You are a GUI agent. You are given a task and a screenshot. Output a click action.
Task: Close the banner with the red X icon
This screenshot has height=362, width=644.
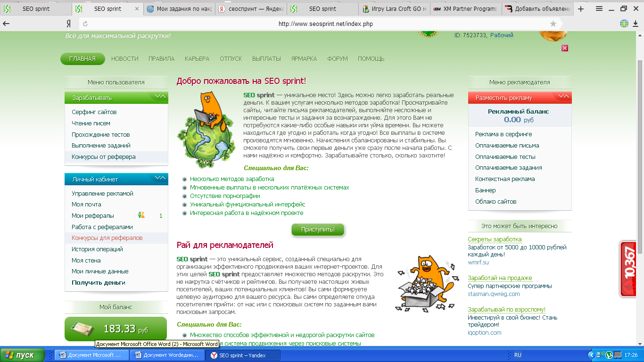coord(565,48)
